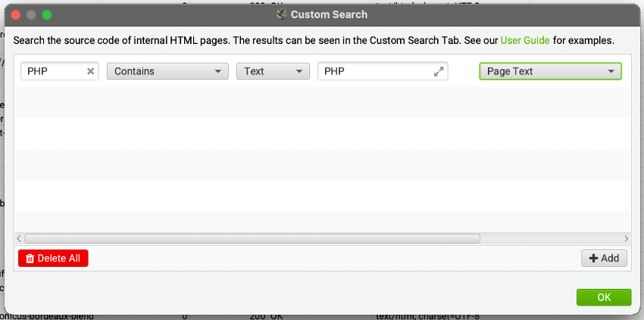Add a new search filter row
This screenshot has width=644, height=320.
pyautogui.click(x=604, y=258)
